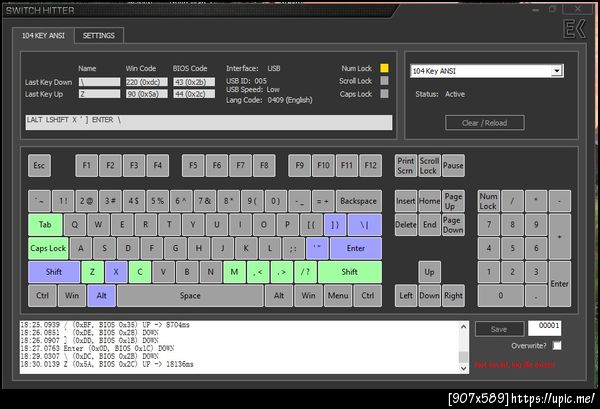Click the Home key tile
This screenshot has width=600, height=409.
click(429, 201)
